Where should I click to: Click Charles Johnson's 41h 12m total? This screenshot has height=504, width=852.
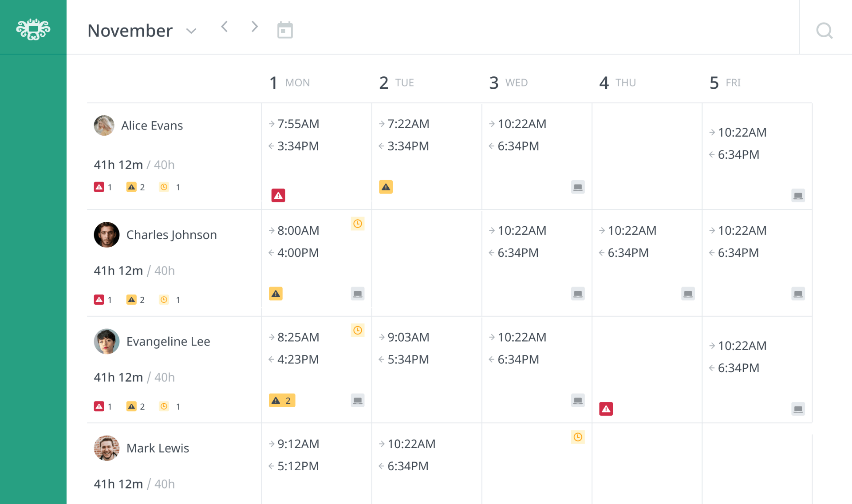(x=118, y=270)
